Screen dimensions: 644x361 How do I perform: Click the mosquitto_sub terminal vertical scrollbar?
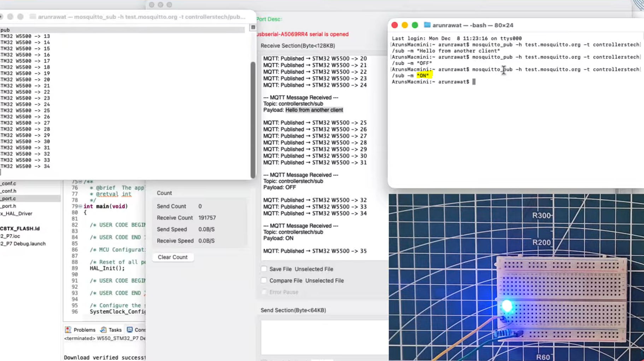click(x=253, y=120)
